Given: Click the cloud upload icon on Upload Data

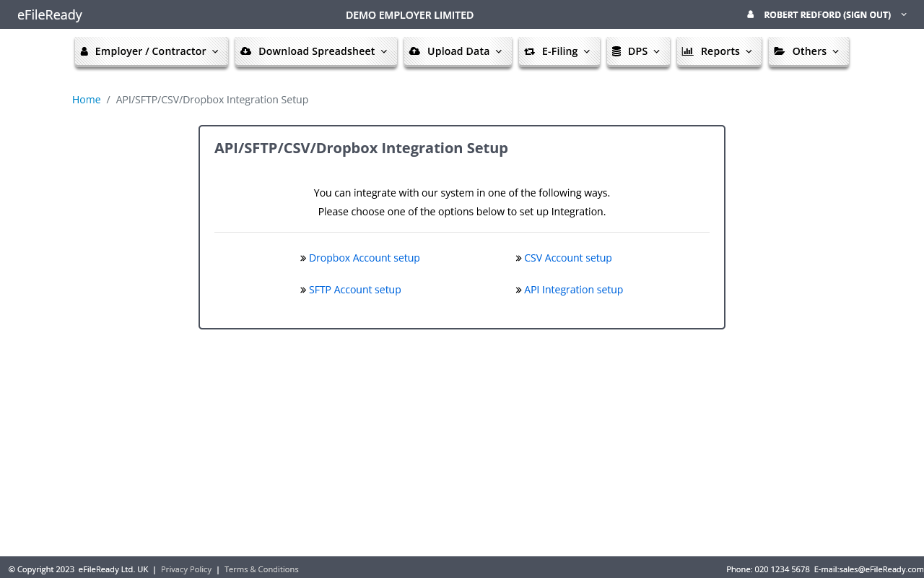Looking at the screenshot, I should tap(414, 51).
